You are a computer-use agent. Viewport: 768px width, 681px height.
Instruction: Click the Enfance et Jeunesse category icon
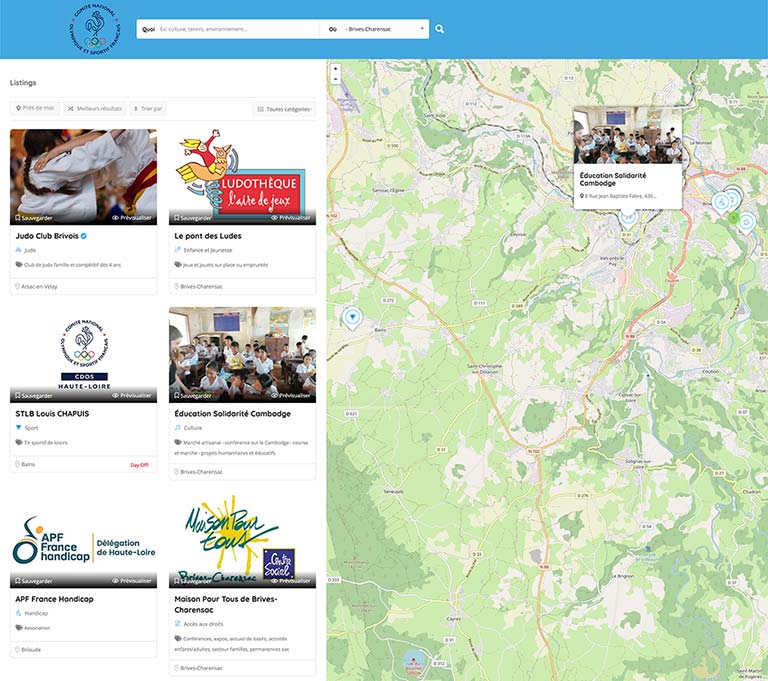[177, 250]
